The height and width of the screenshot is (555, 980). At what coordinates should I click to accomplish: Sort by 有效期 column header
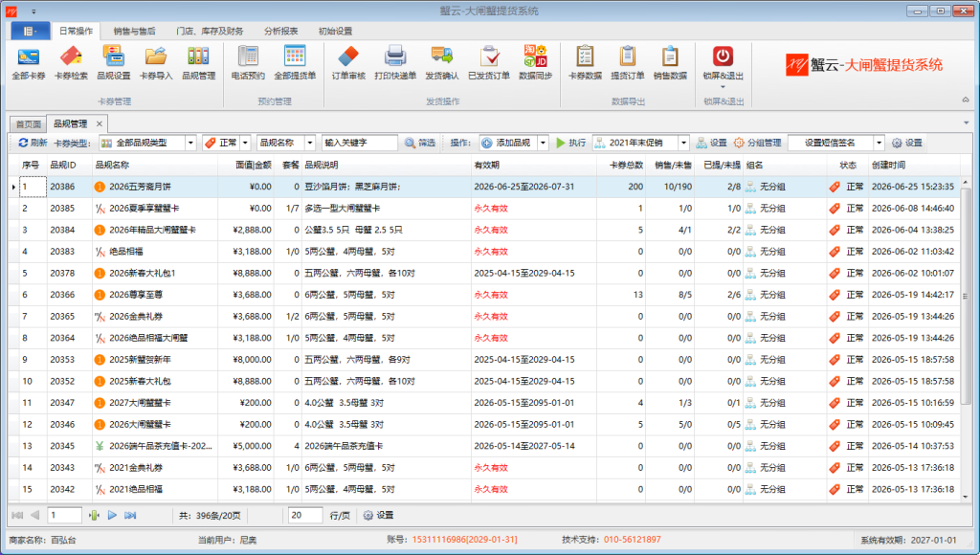click(x=534, y=165)
